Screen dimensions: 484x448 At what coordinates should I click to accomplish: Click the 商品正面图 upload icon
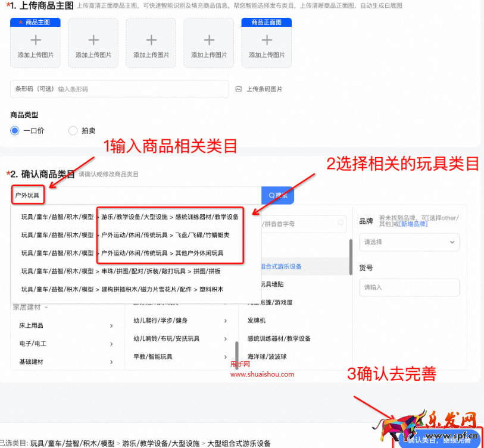point(266,40)
